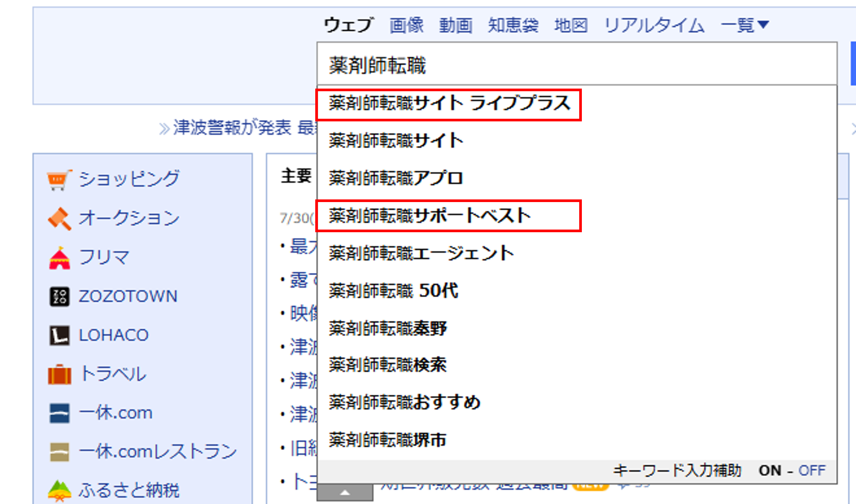Collapse suggestions with the up-arrow button
This screenshot has height=504, width=856.
[x=345, y=493]
